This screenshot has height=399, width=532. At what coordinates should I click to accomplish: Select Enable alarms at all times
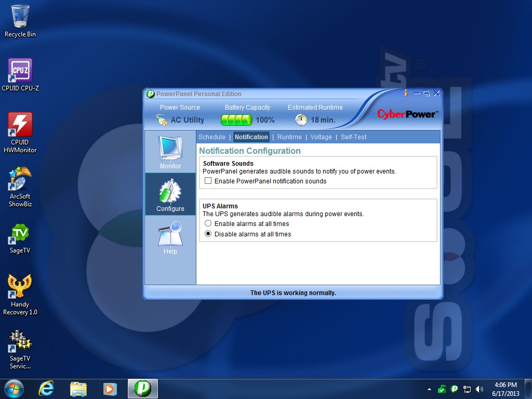click(x=208, y=223)
